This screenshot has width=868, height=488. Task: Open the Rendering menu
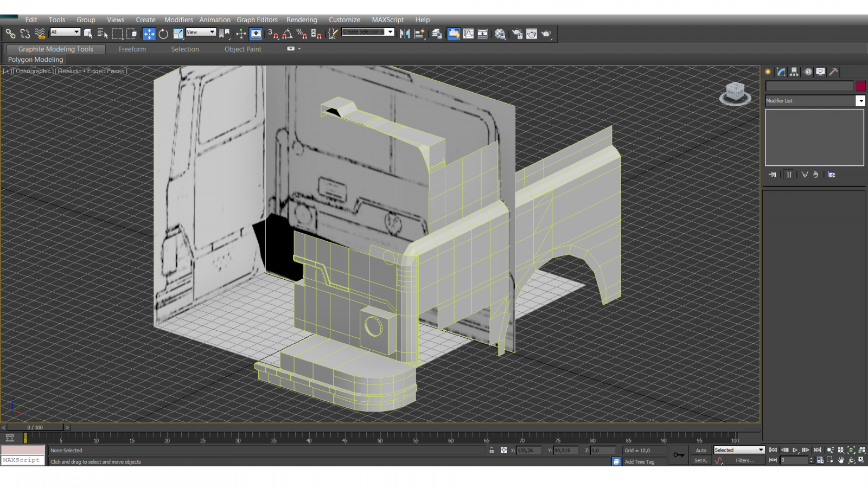(x=302, y=20)
